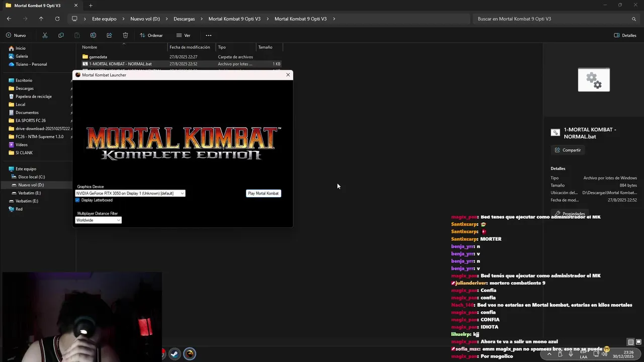Open SI CLANK folder in sidebar

tap(24, 153)
